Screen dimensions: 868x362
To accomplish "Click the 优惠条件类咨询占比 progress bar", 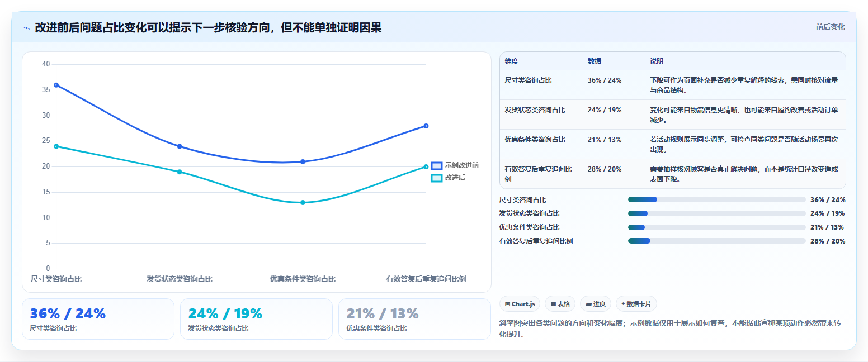I will click(717, 227).
